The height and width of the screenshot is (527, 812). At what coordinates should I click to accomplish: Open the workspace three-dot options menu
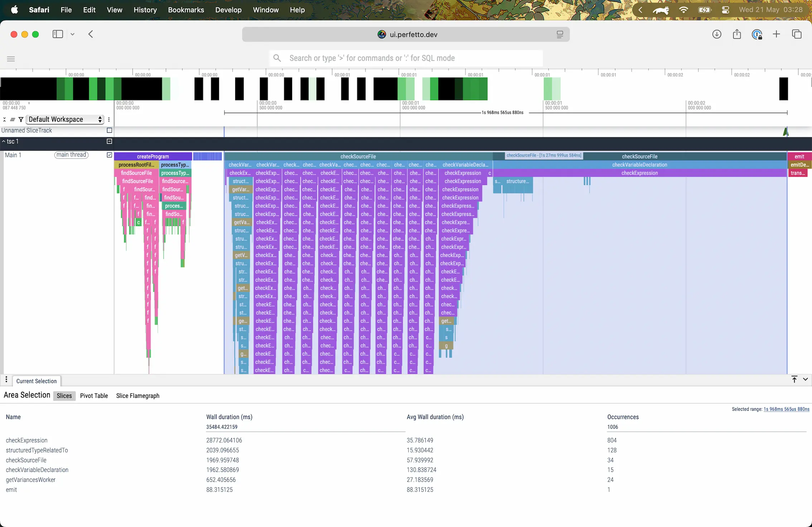[x=109, y=119]
